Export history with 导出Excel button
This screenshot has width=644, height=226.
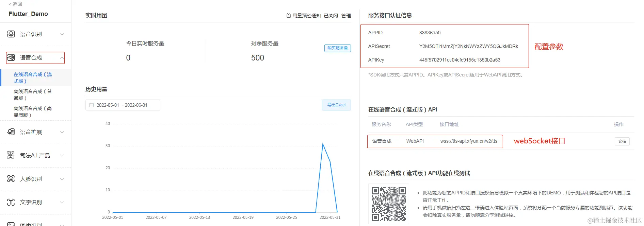point(336,105)
